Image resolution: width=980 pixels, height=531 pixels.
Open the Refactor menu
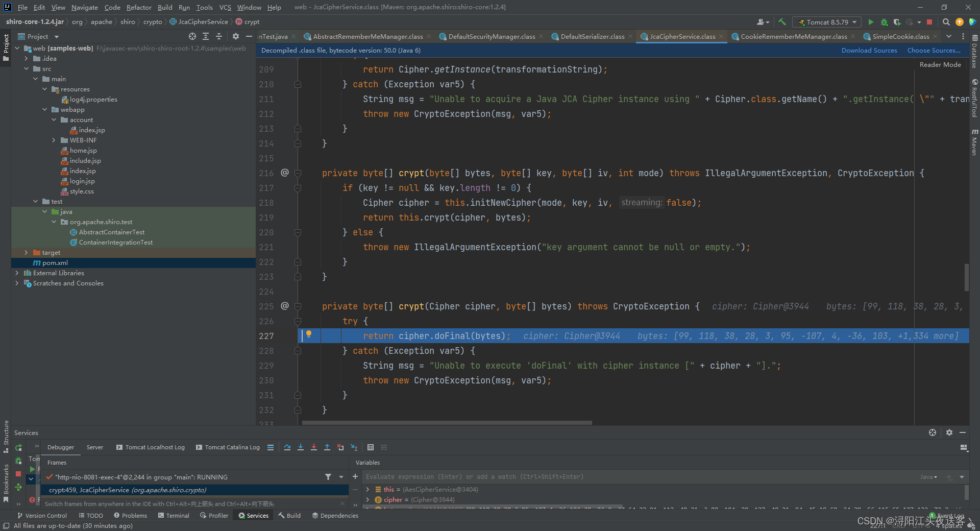point(139,7)
